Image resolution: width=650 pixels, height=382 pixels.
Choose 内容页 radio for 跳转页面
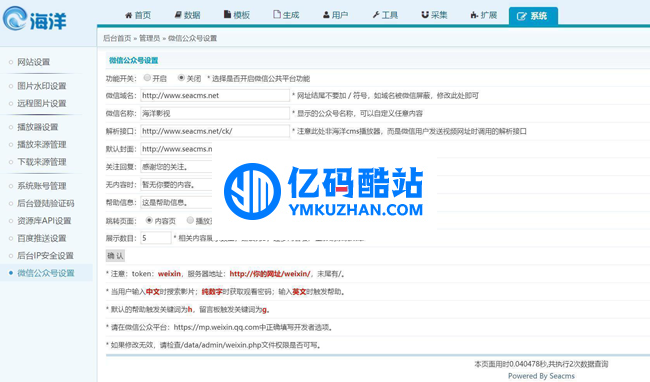(x=149, y=220)
